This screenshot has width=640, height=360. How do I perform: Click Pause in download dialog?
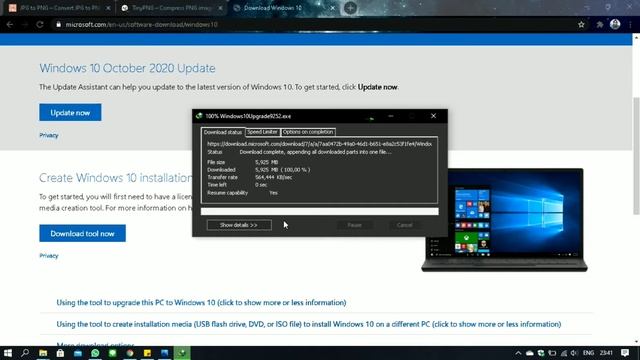(x=354, y=225)
